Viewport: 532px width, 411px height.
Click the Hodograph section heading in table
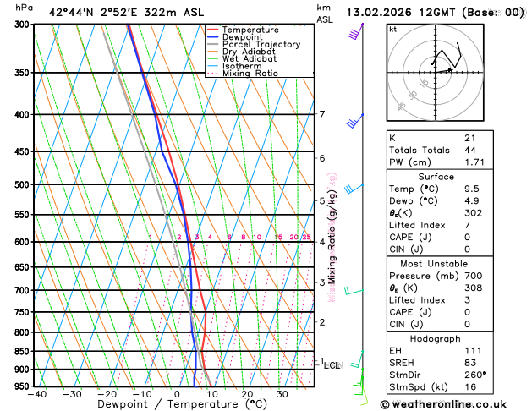[x=436, y=338]
